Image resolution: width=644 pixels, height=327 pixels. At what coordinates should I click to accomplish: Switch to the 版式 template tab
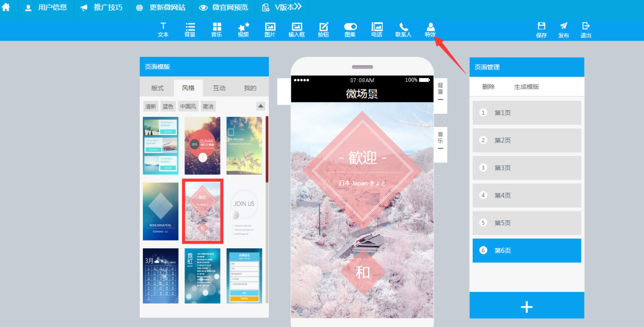tap(158, 88)
